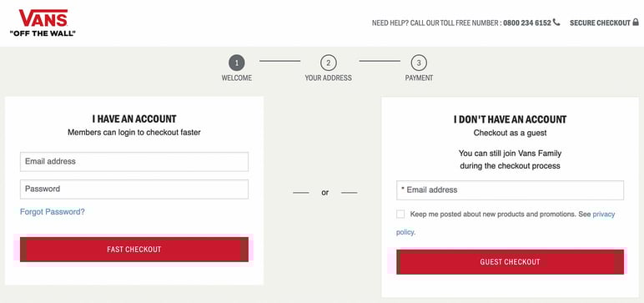Click the I Have An Account heading

pos(134,119)
